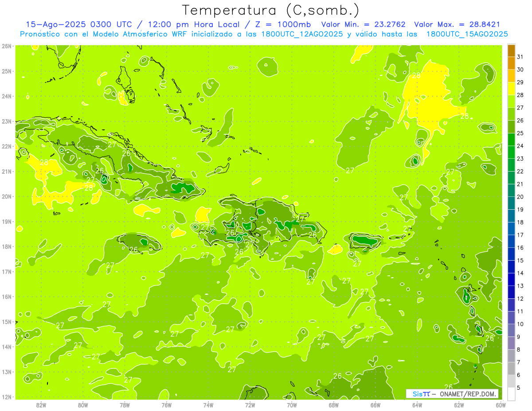This screenshot has height=411, width=532.
Task: Click the '20' label on the color bar legend
Action: (x=520, y=197)
